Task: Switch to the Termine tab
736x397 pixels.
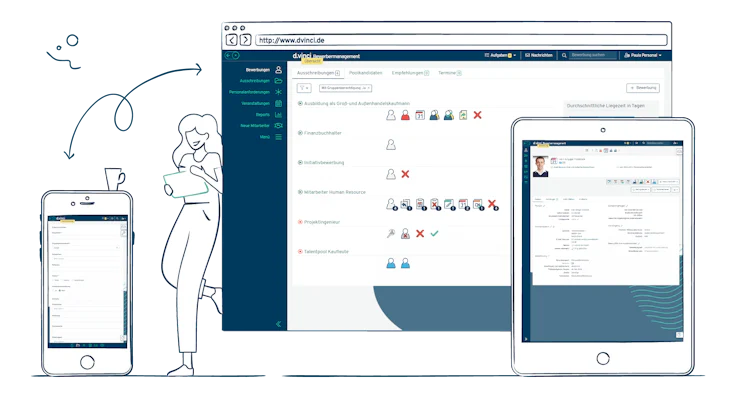Action: [450, 73]
